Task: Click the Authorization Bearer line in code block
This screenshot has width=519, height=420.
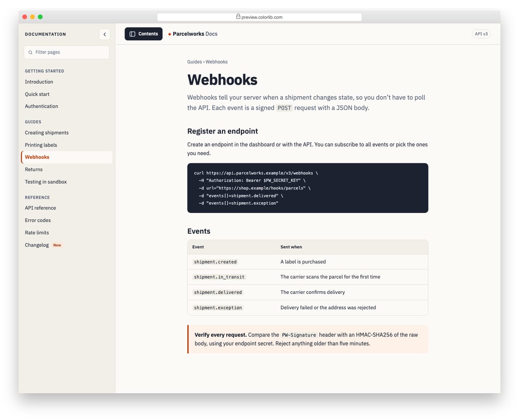Action: (252, 180)
